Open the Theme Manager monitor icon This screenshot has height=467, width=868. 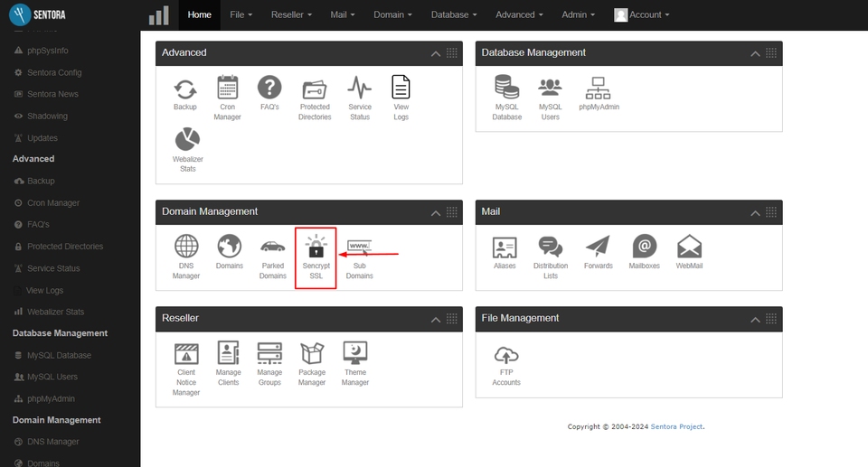(354, 353)
